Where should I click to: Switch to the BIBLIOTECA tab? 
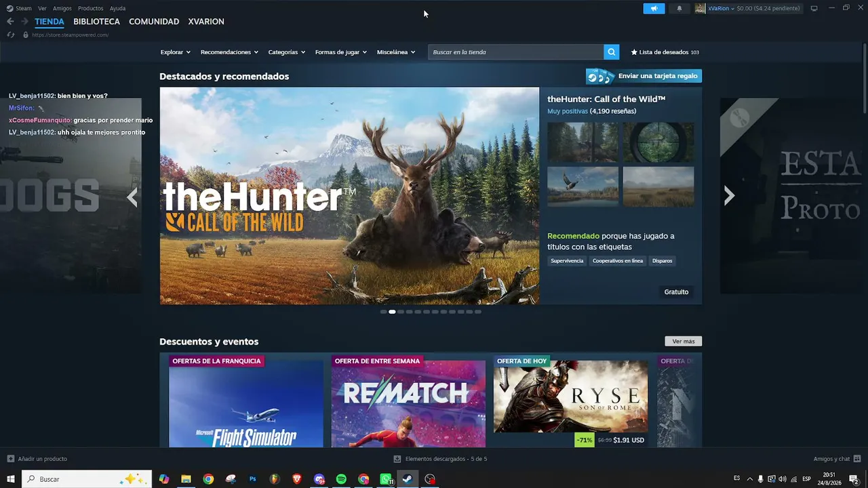coord(97,22)
